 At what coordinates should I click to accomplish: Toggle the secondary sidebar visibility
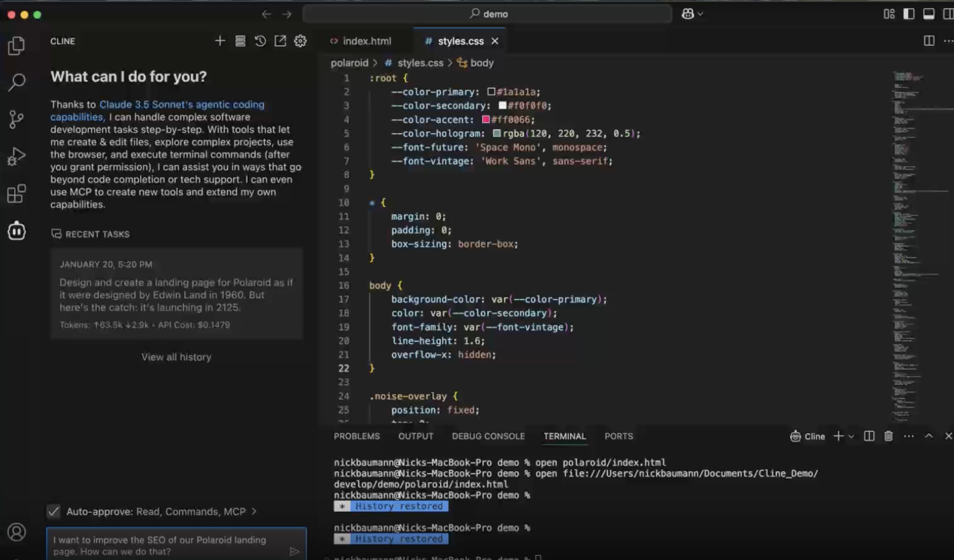[x=948, y=14]
